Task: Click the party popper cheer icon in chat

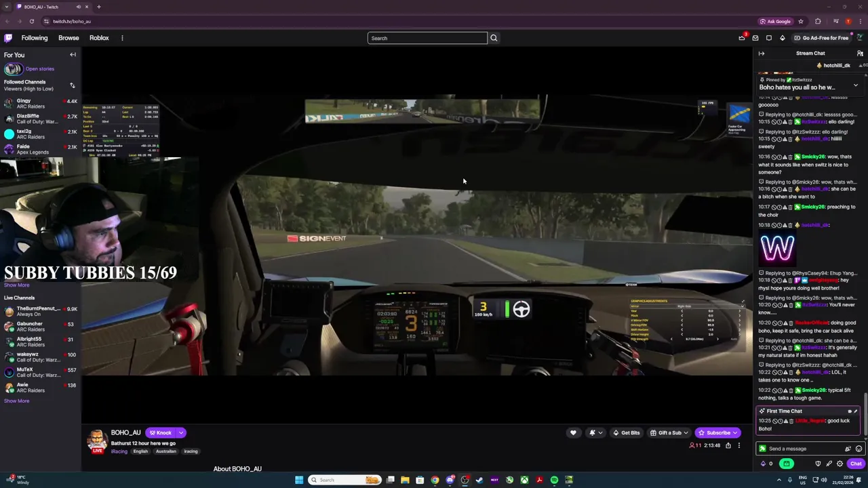Action: click(848, 449)
